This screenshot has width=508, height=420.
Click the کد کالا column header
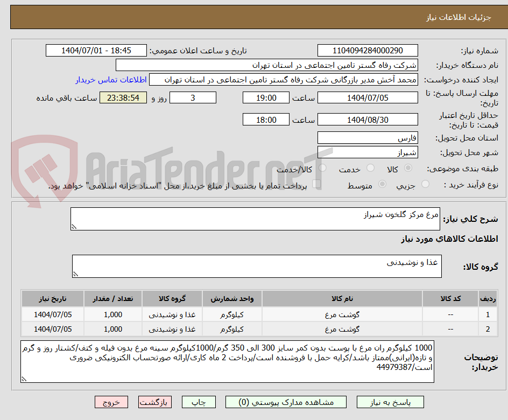click(450, 298)
